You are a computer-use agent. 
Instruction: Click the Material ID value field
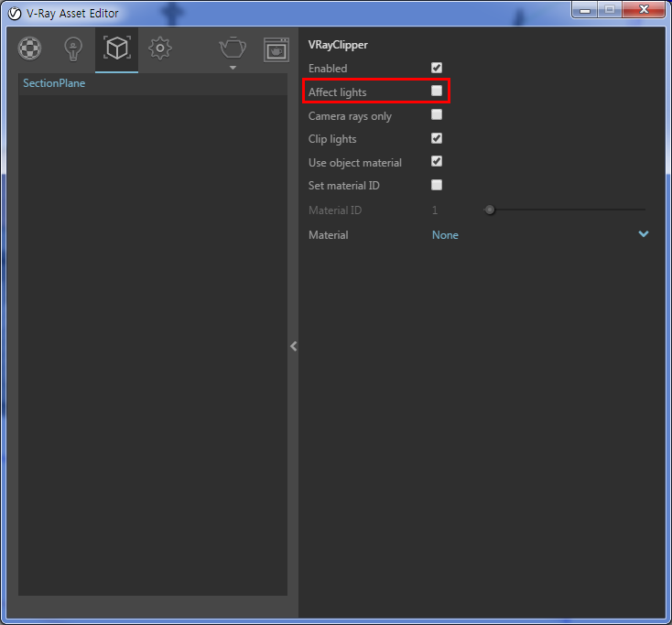click(435, 210)
